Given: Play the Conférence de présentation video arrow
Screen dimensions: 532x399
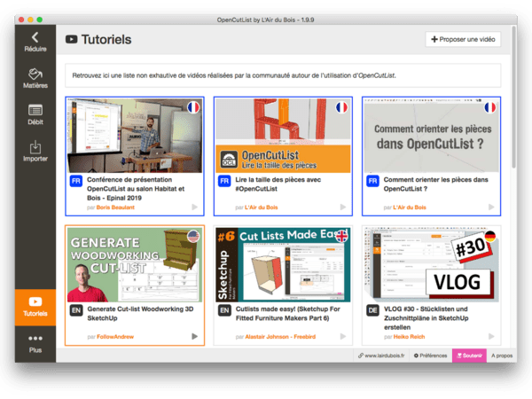Looking at the screenshot, I should pos(194,207).
